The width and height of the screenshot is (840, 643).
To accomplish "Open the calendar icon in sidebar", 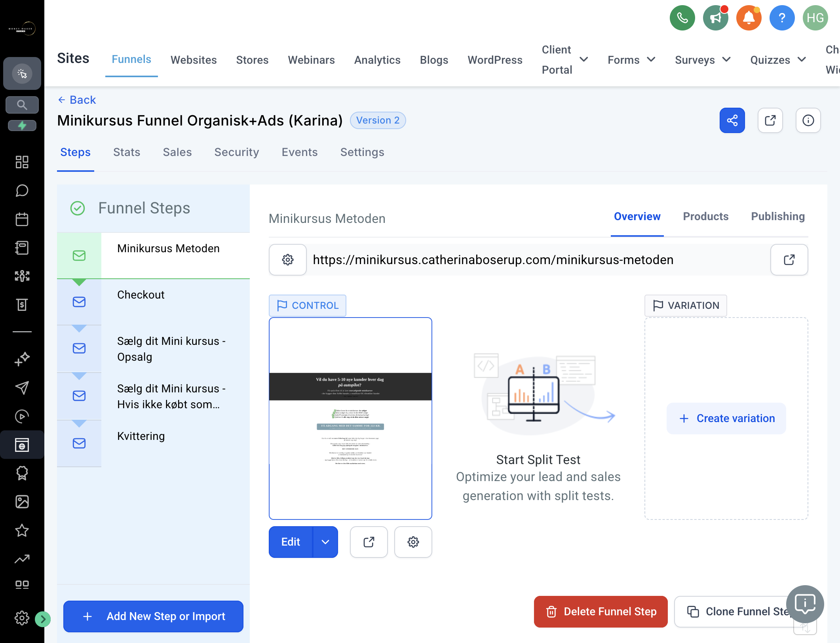I will point(22,219).
